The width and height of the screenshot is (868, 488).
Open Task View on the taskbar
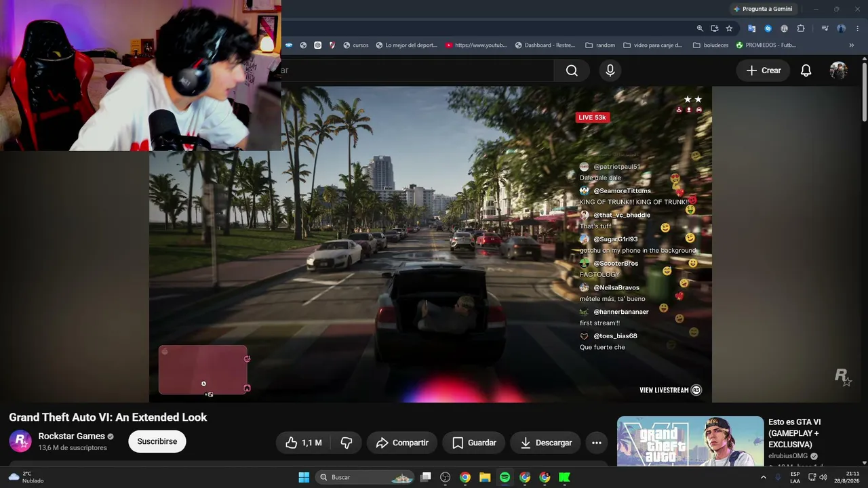(x=426, y=477)
